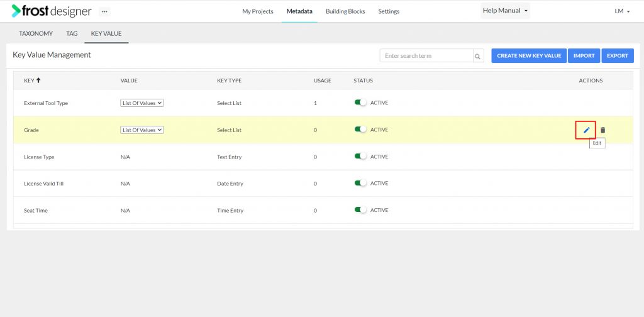The height and width of the screenshot is (317, 644).
Task: Click Date Entry key type cell
Action: coord(230,184)
